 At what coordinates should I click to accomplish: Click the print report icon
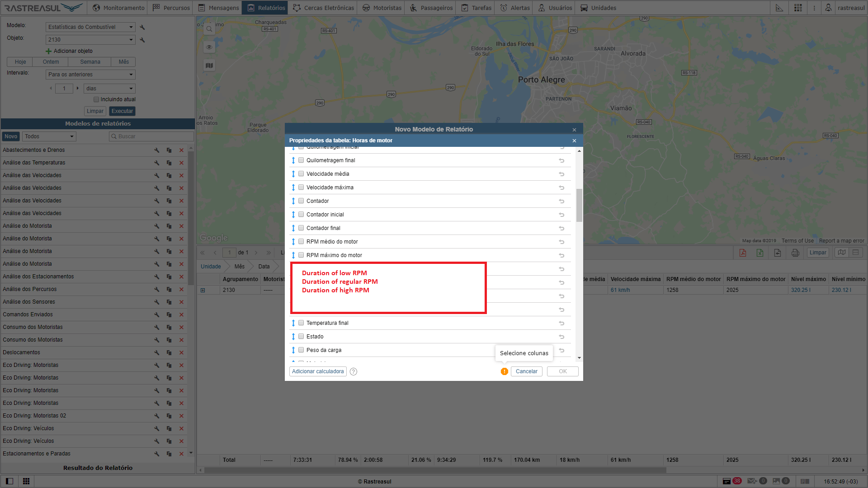pos(795,253)
